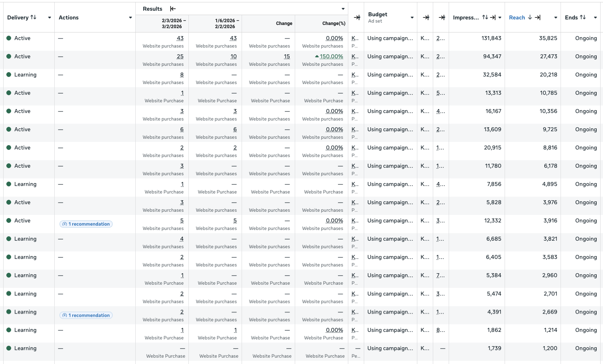This screenshot has width=603, height=364.
Task: Open the Delivery column dropdown arrow
Action: tap(50, 17)
